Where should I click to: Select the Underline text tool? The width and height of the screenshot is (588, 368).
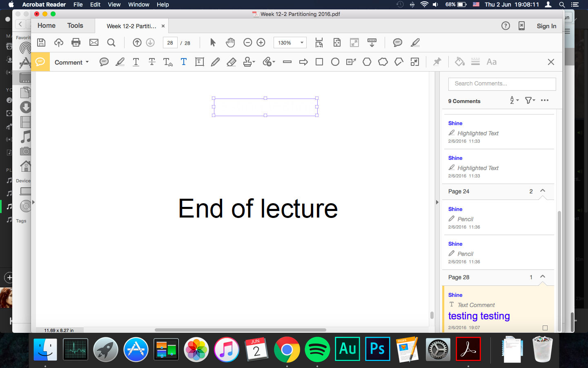[136, 62]
